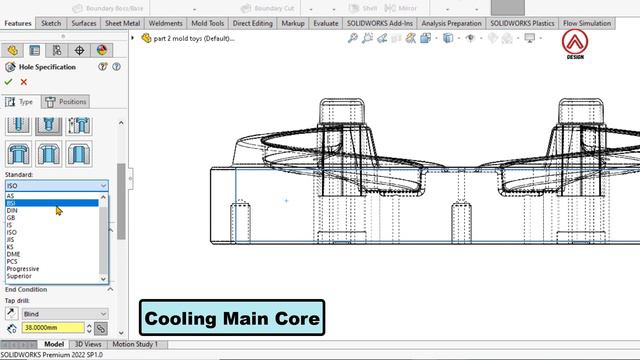Select the first hole type icon in top row
640x360 pixels.
coord(18,126)
